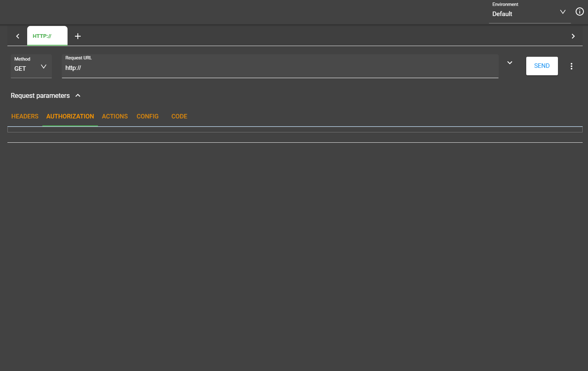The height and width of the screenshot is (371, 588).
Task: Open the info panel via the info icon
Action: tap(579, 12)
